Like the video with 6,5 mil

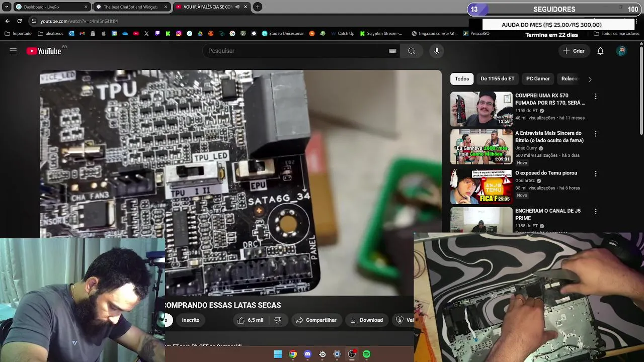pos(251,320)
